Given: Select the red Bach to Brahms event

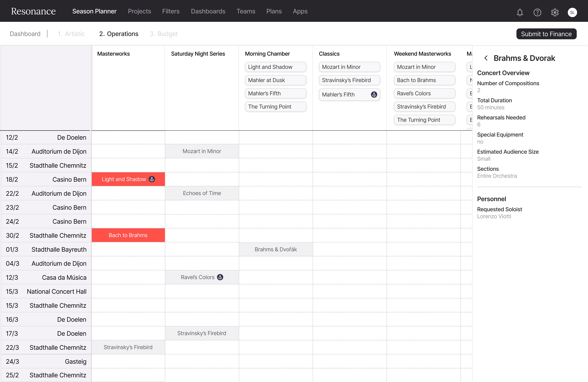Looking at the screenshot, I should click(x=128, y=235).
